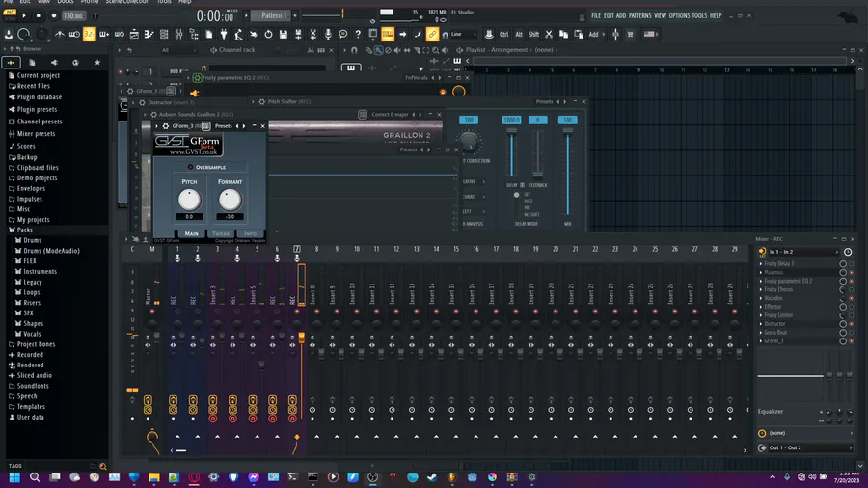Click the Alt modifier button
The image size is (868, 488).
pyautogui.click(x=519, y=35)
